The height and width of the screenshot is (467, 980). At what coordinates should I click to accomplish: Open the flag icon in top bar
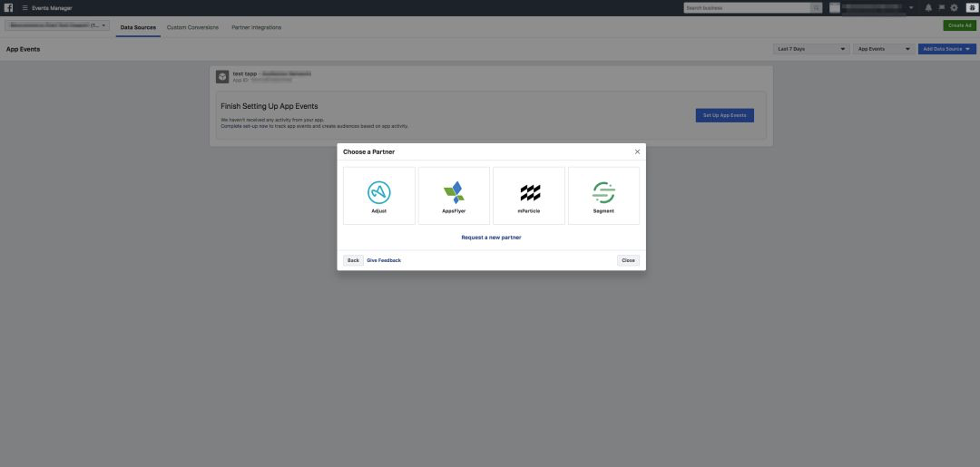pos(941,8)
